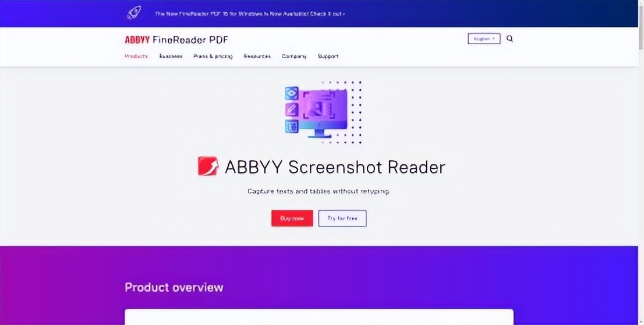Click the page's vertical scrollbar
644x325 pixels.
pyautogui.click(x=641, y=163)
